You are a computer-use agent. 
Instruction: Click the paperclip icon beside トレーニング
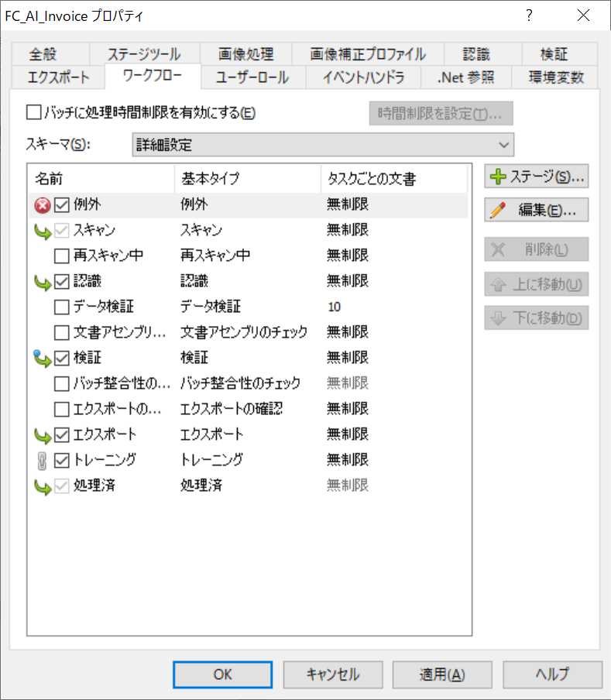click(x=42, y=461)
